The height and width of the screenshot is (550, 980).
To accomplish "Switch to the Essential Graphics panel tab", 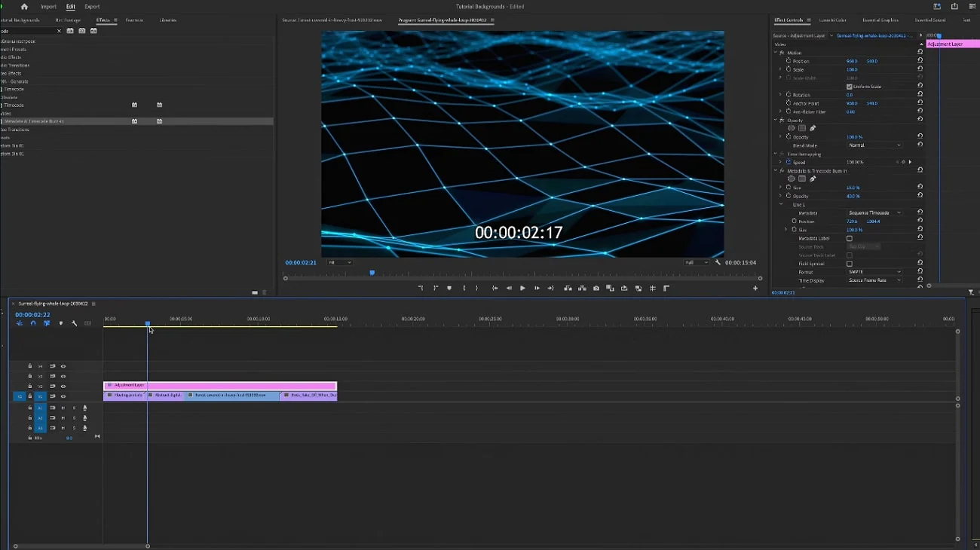I will [880, 20].
